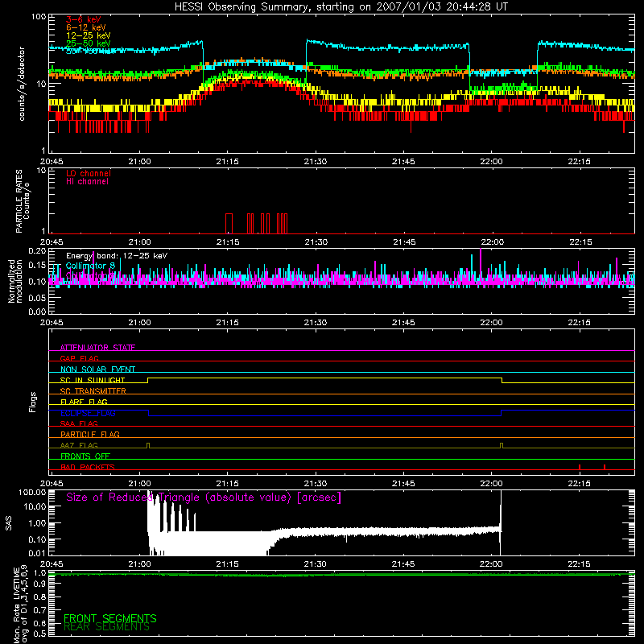
Task: Click the green 25-50 keV legend entry
Action: [89, 43]
